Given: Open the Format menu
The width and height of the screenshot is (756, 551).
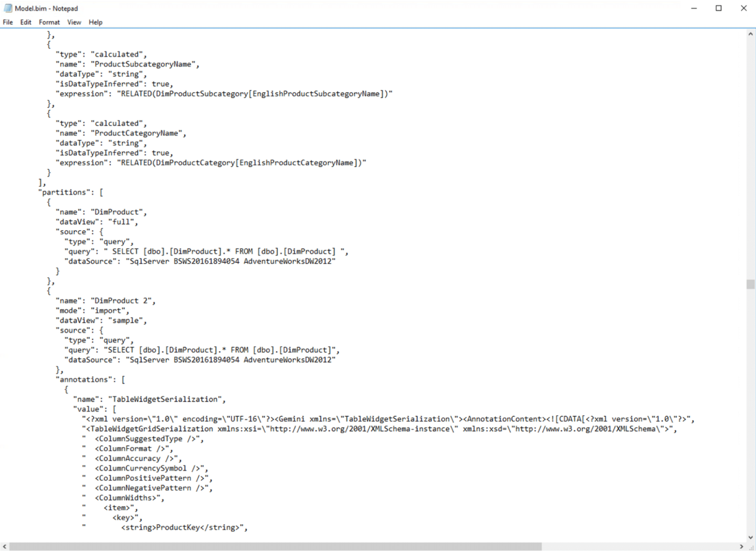Looking at the screenshot, I should 49,22.
